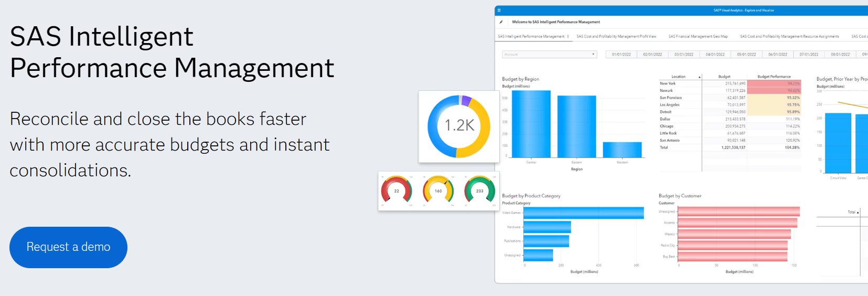This screenshot has width=868, height=296.
Task: Click the Buy Best customer bar
Action: coord(733,257)
